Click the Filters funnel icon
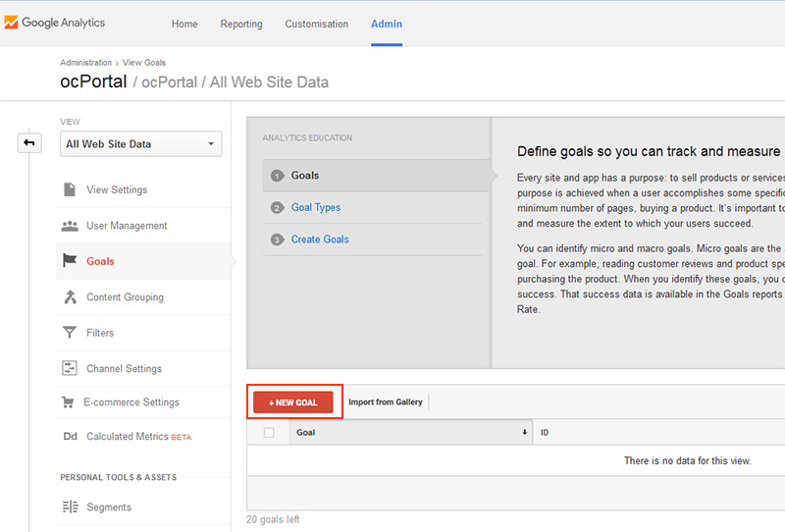The width and height of the screenshot is (785, 532). pyautogui.click(x=70, y=333)
